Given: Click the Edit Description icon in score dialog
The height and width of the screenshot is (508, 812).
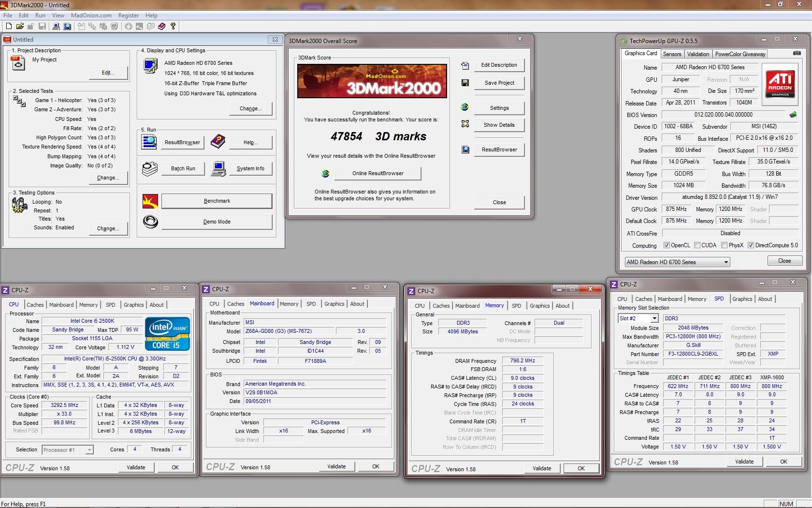Looking at the screenshot, I should point(465,65).
